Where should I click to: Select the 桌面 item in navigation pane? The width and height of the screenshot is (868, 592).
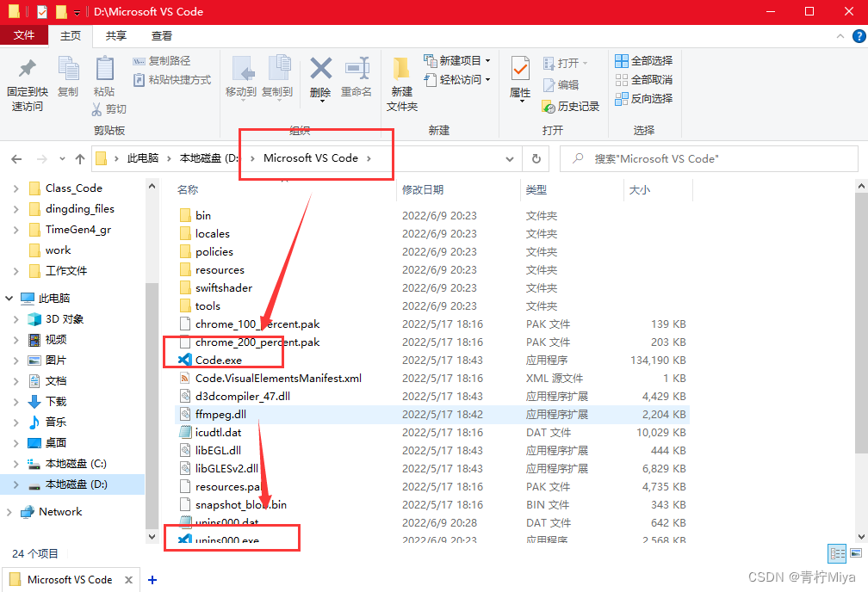point(55,443)
